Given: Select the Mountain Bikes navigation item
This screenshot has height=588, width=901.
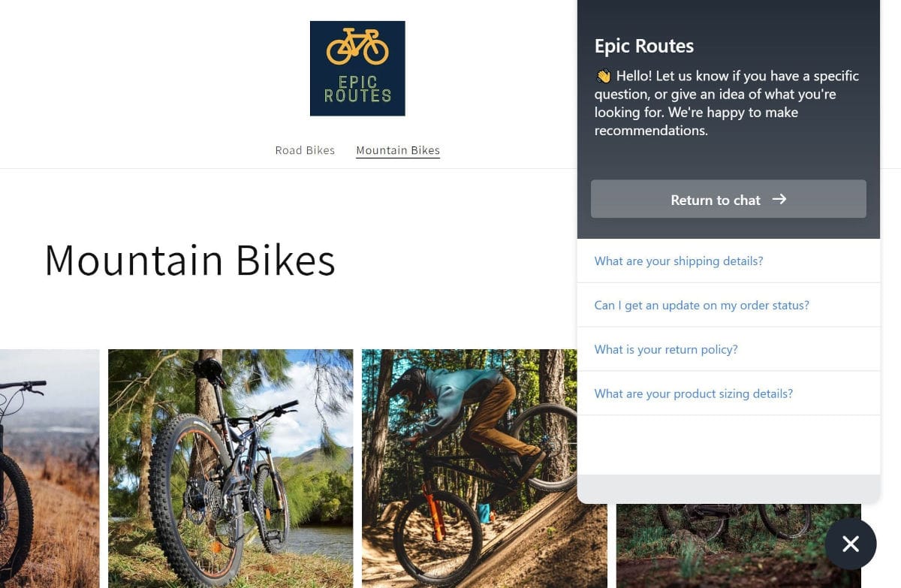Looking at the screenshot, I should pyautogui.click(x=398, y=150).
